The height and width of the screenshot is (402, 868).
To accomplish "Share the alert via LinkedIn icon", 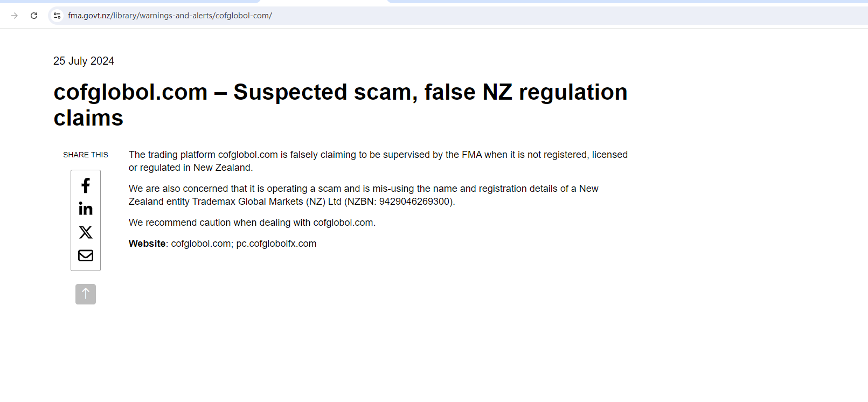I will click(x=86, y=209).
